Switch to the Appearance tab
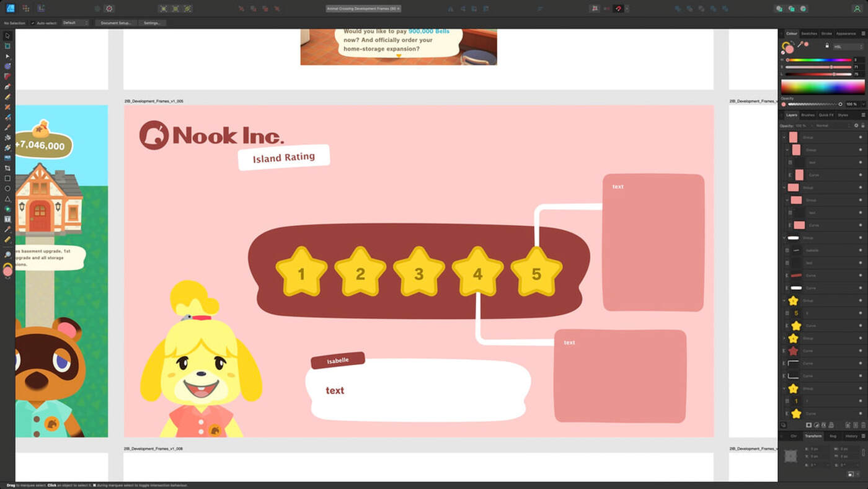This screenshot has height=489, width=868. tap(846, 34)
